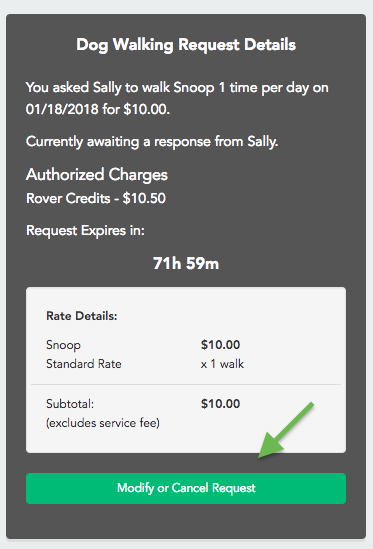The height and width of the screenshot is (549, 373).
Task: Click the $10.00 subtotal amount
Action: [220, 404]
